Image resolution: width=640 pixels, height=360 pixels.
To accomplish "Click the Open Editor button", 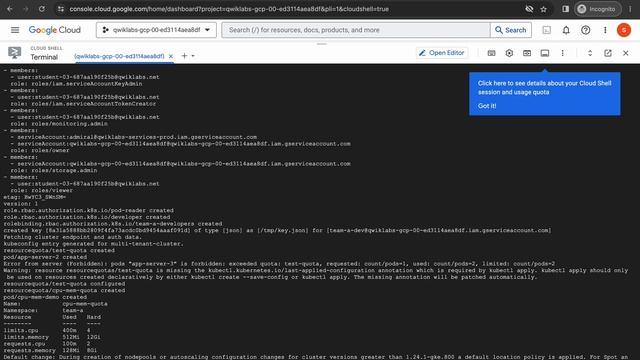I will click(442, 53).
